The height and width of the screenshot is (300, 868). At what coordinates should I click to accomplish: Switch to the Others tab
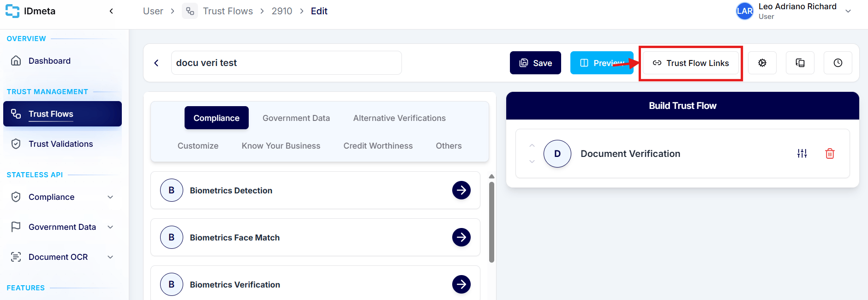tap(449, 146)
